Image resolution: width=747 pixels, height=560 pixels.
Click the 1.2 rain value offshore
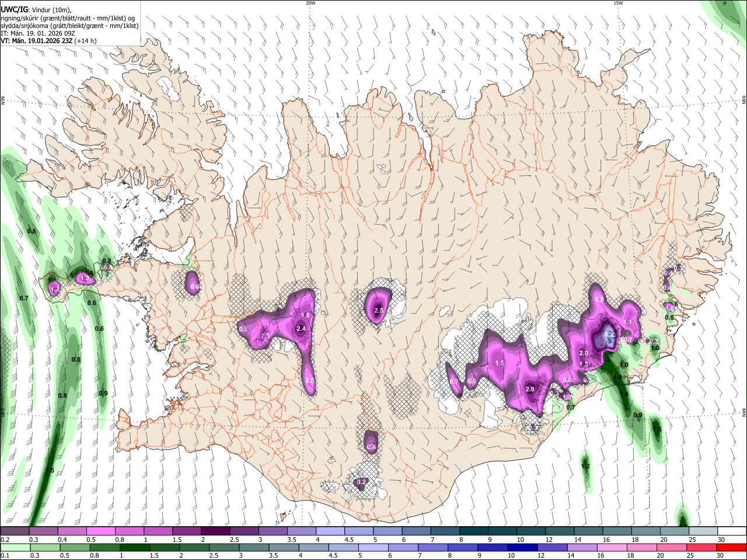tap(586, 467)
